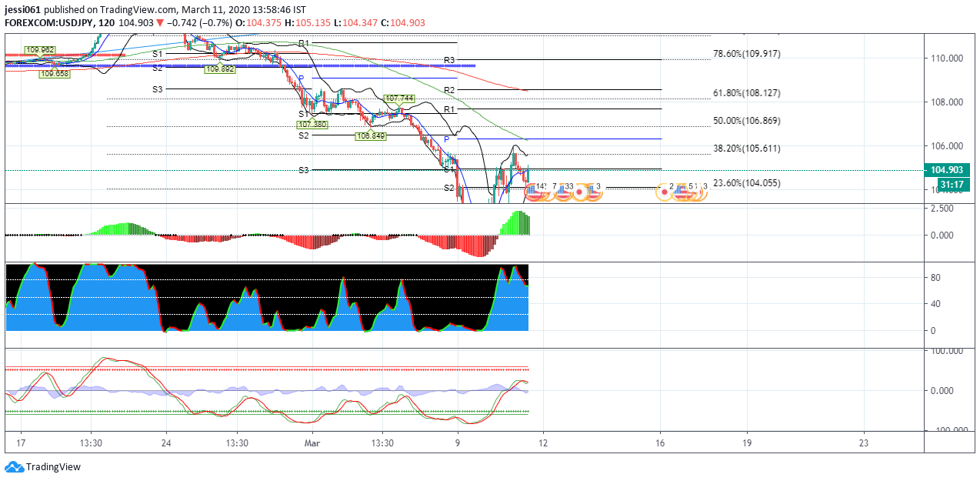Click the 23.60%(104.055) Fibonacci label
Viewport: 980px width, 481px height.
pyautogui.click(x=746, y=183)
